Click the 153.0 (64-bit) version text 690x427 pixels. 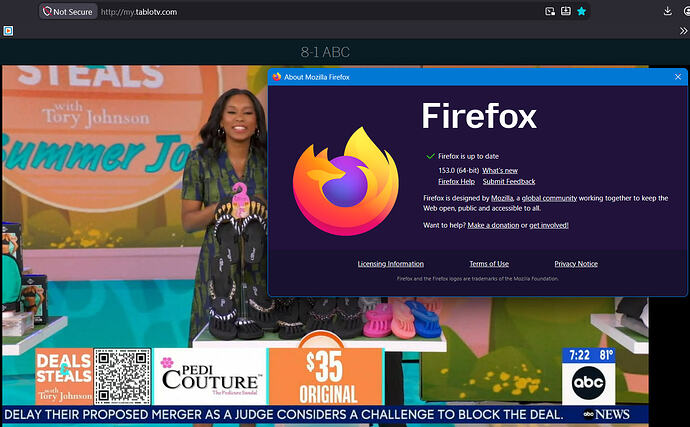coord(459,170)
